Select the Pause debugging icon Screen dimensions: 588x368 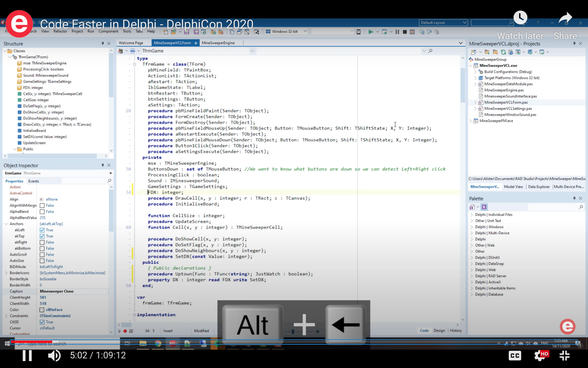click(x=397, y=32)
